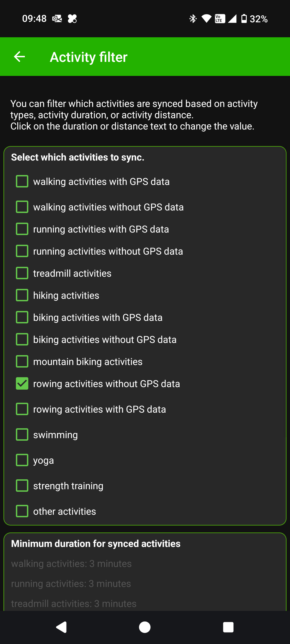Check the strength training option
This screenshot has width=290, height=644.
[22, 486]
